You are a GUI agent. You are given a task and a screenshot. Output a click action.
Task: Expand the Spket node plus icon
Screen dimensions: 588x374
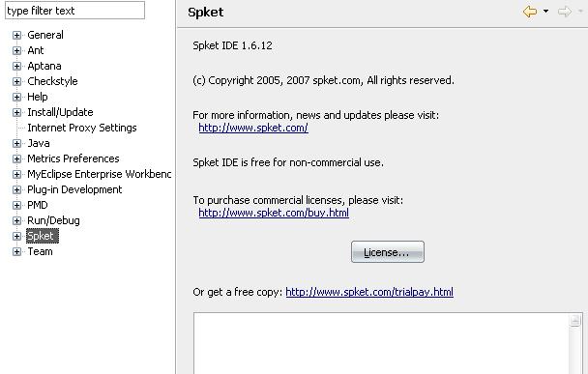[x=16, y=236]
